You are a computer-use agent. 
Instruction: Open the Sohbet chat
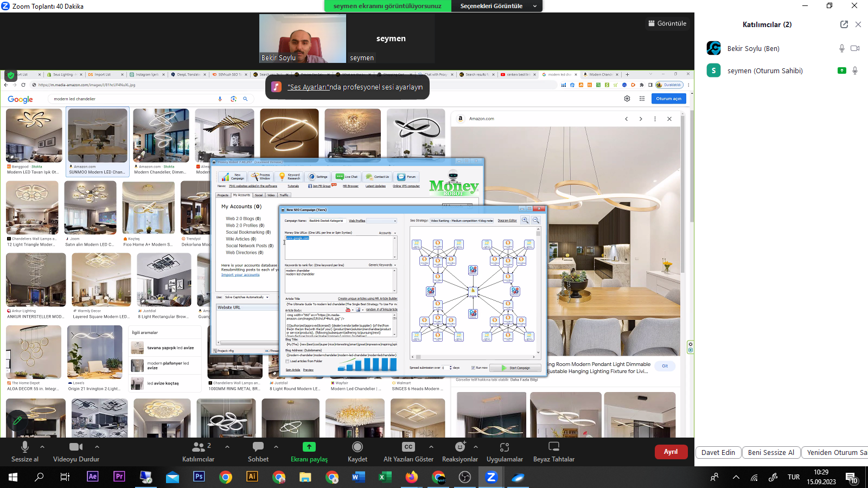click(258, 452)
